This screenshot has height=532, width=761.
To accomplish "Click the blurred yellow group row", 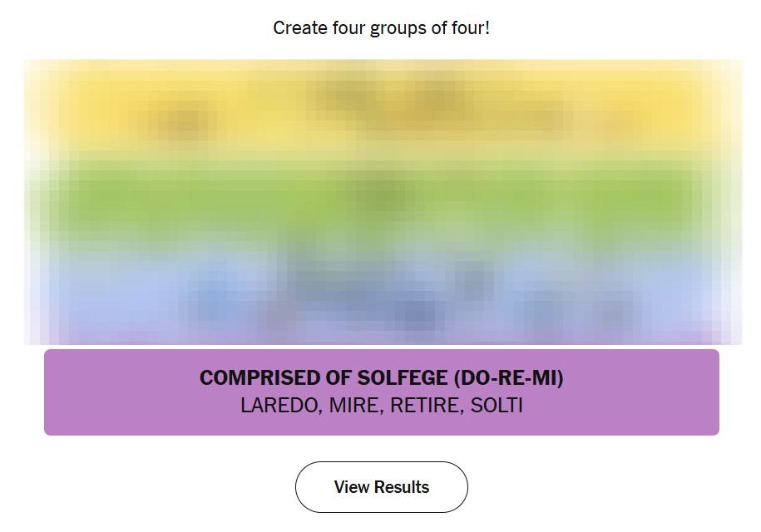I will pyautogui.click(x=382, y=108).
